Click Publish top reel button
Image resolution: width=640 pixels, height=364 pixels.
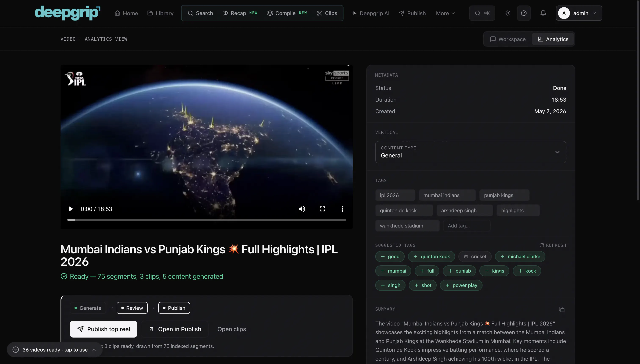[103, 329]
